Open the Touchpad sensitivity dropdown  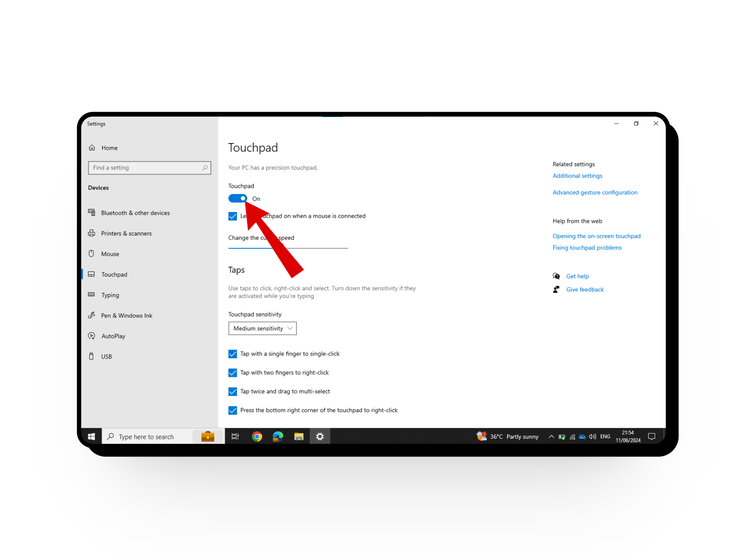[263, 328]
